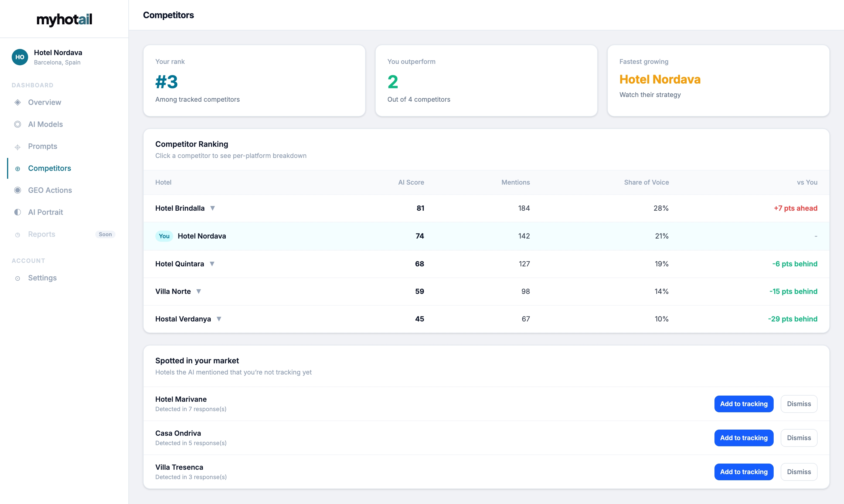
Task: Click Hotel Nordava in ranking table
Action: point(202,236)
